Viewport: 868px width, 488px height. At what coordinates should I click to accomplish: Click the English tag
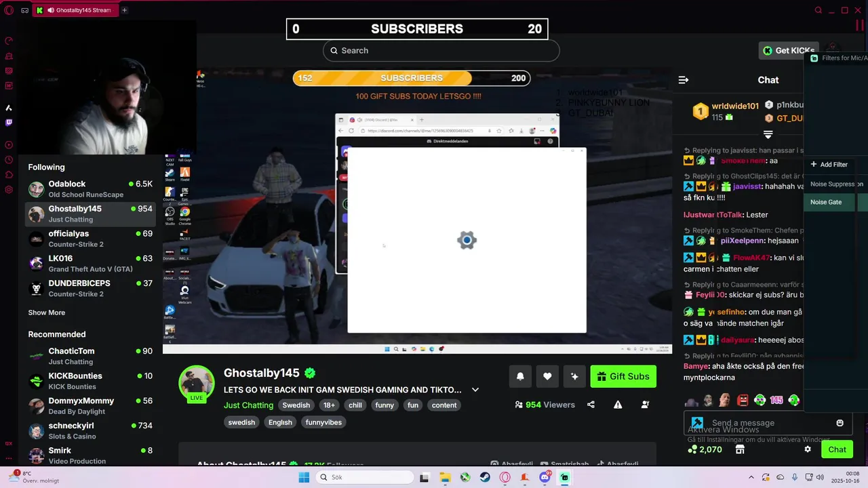pos(280,422)
